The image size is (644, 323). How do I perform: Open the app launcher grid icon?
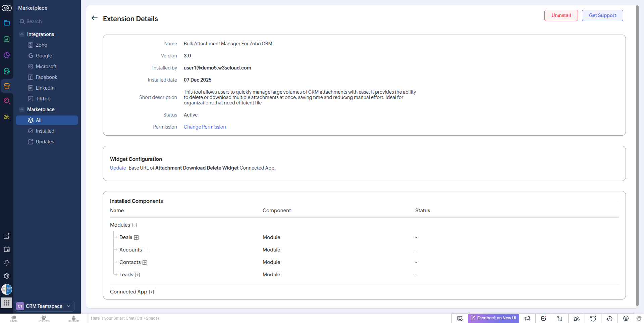7,303
